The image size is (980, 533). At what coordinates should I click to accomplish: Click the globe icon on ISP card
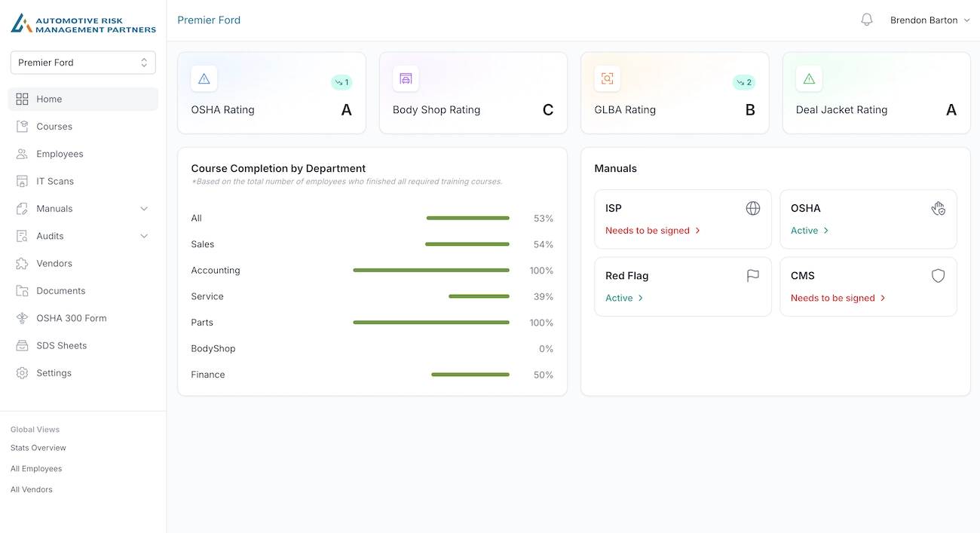pos(752,208)
